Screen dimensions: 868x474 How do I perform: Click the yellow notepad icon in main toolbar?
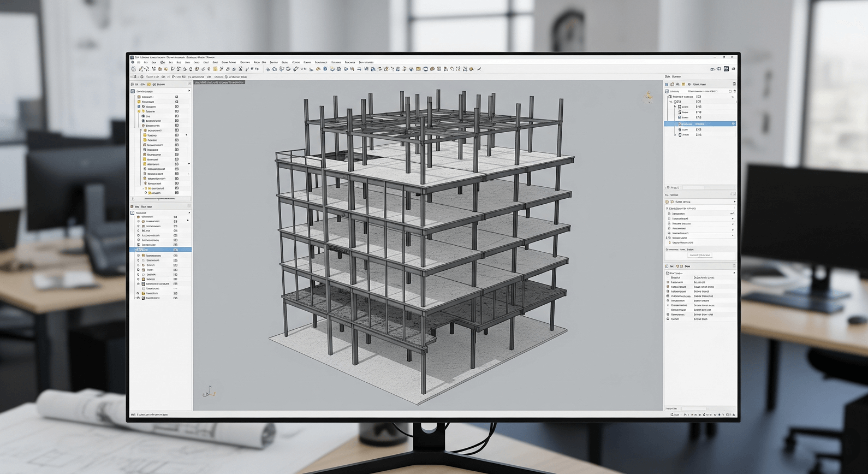click(215, 69)
